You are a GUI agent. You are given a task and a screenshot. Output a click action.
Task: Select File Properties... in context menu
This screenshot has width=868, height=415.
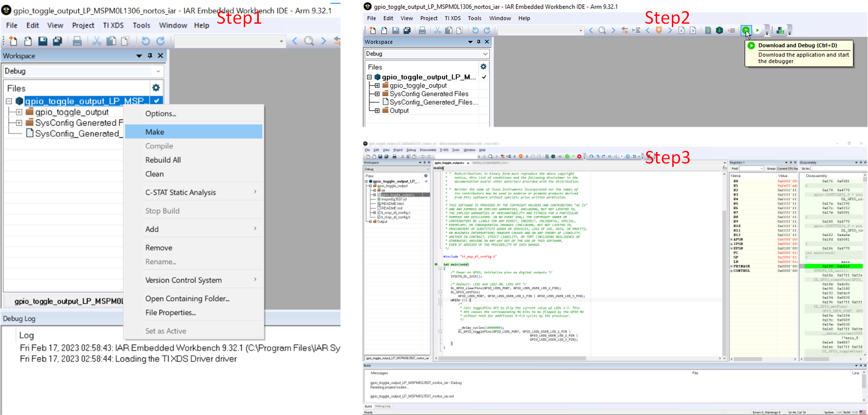(x=194, y=312)
